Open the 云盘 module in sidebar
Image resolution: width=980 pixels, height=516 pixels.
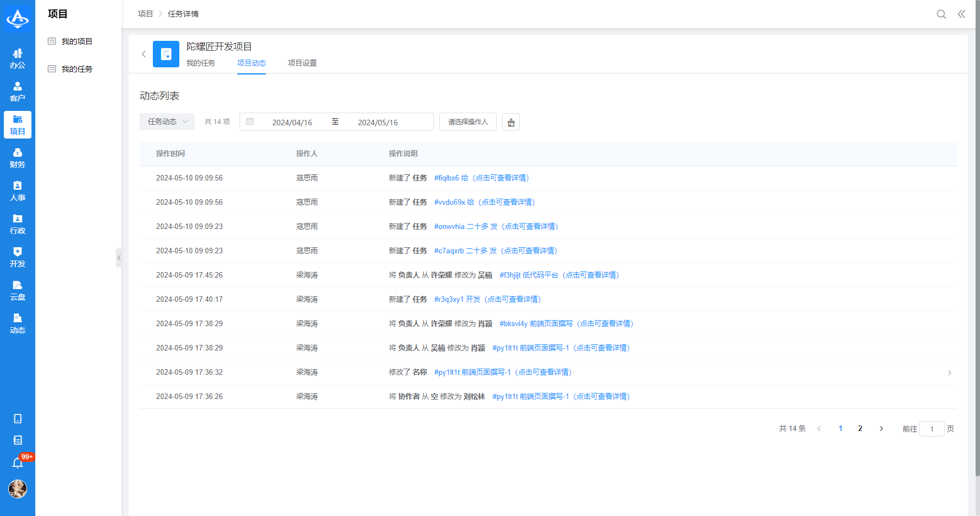[x=18, y=290]
